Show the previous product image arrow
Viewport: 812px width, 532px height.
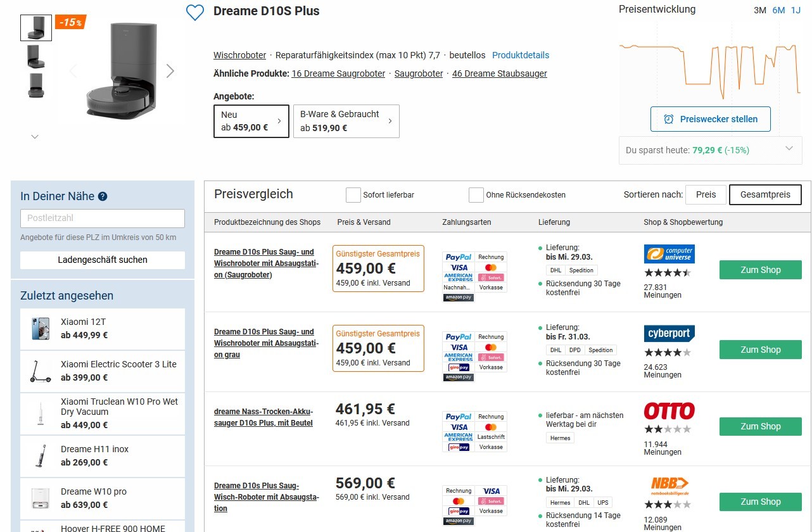pos(73,71)
